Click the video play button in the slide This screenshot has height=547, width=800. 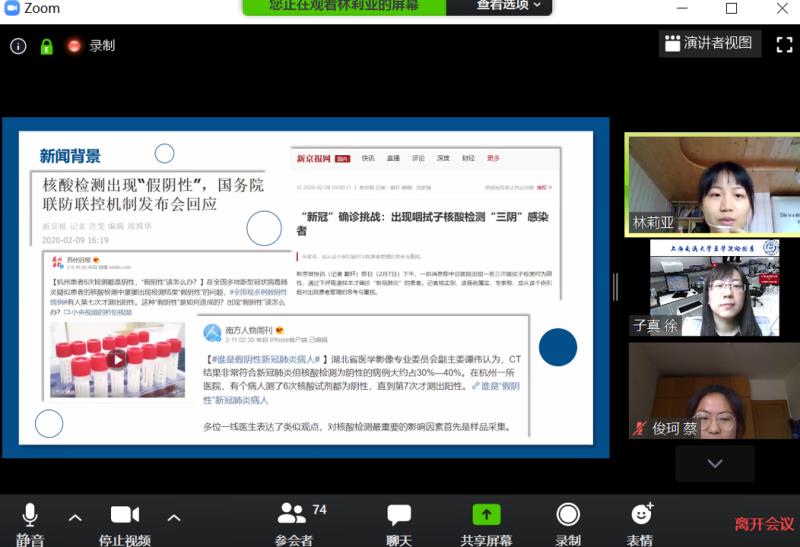tap(117, 359)
